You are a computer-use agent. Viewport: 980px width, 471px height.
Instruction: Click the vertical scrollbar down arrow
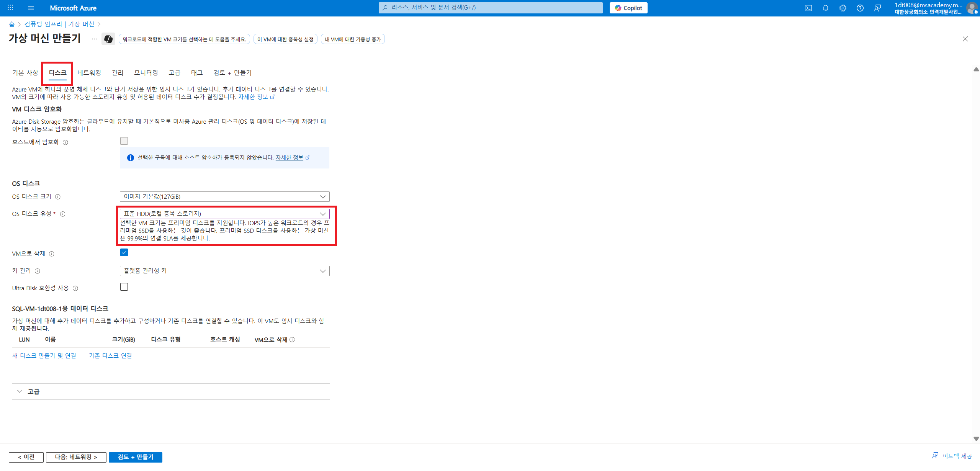[976, 439]
